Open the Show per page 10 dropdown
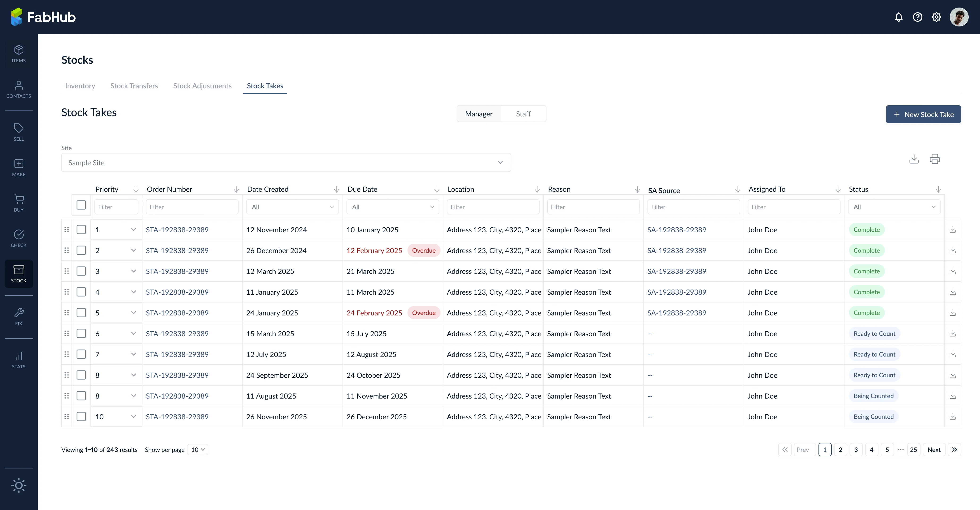The width and height of the screenshot is (980, 510). pyautogui.click(x=197, y=450)
